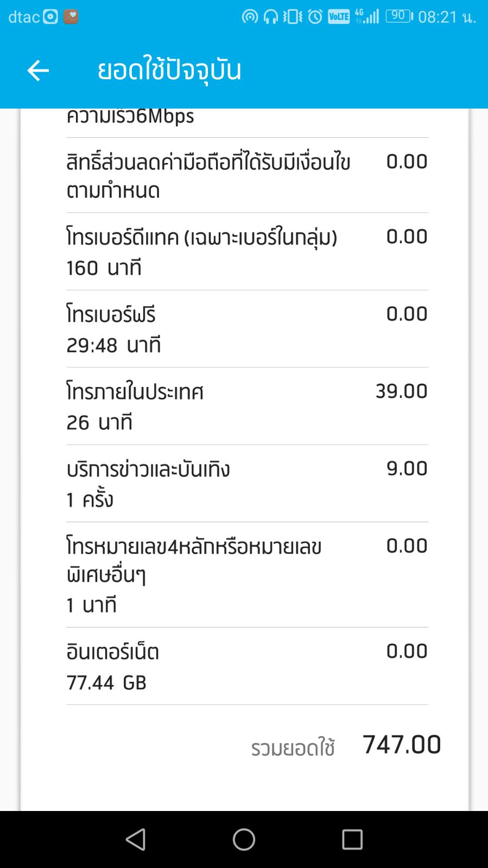Select the อินเตอร์เน็ต usage row
This screenshot has width=488, height=868.
[247, 666]
